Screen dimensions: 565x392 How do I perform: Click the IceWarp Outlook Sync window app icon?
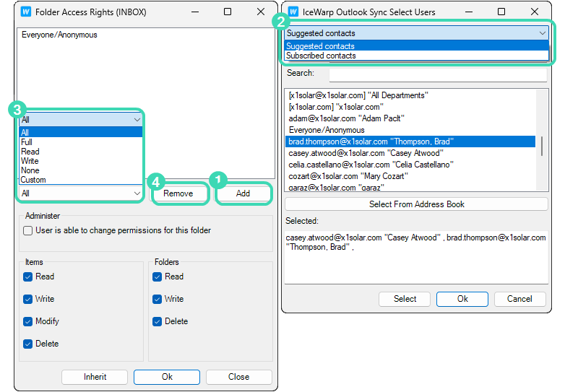coord(293,12)
